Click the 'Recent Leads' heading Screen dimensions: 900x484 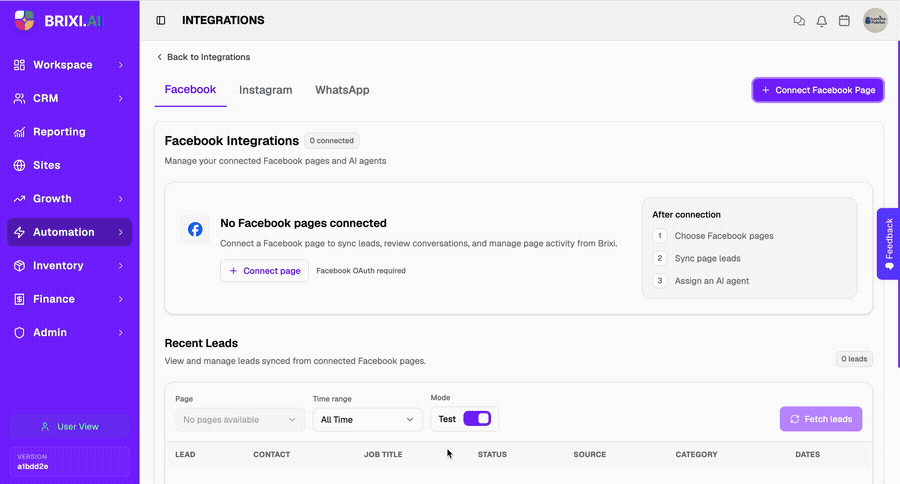click(201, 343)
